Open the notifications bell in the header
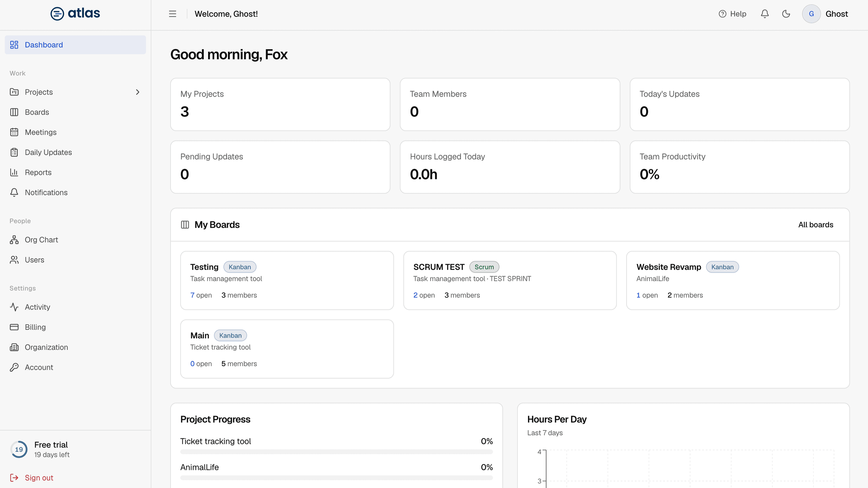 (765, 14)
